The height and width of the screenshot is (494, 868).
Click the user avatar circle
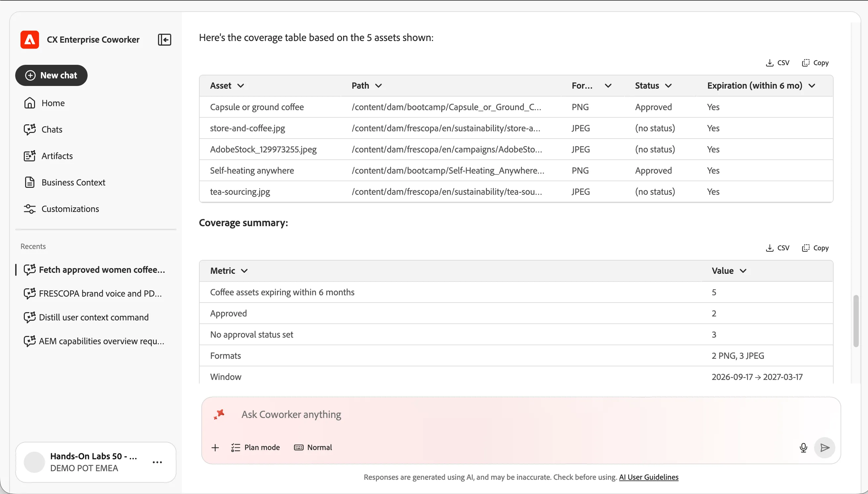coord(34,462)
